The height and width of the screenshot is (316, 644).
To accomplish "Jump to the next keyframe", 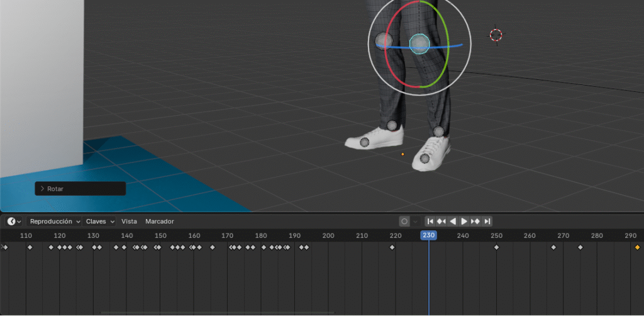I will (x=475, y=222).
